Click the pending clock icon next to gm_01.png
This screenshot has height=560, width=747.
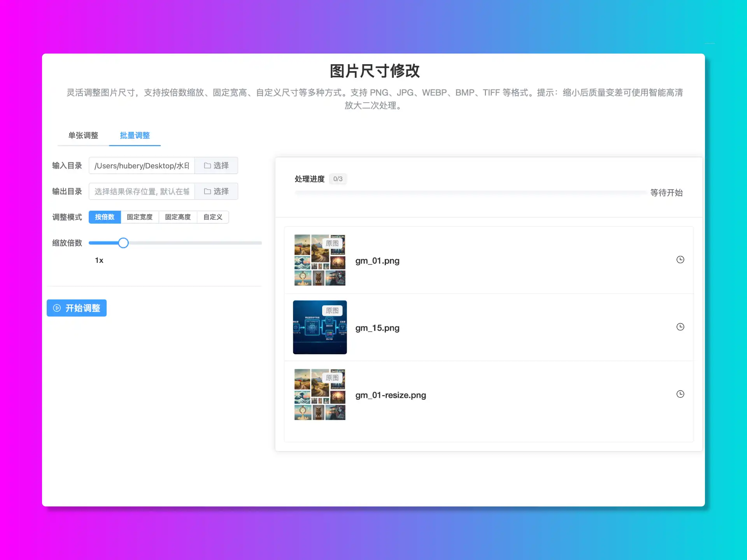click(x=680, y=260)
